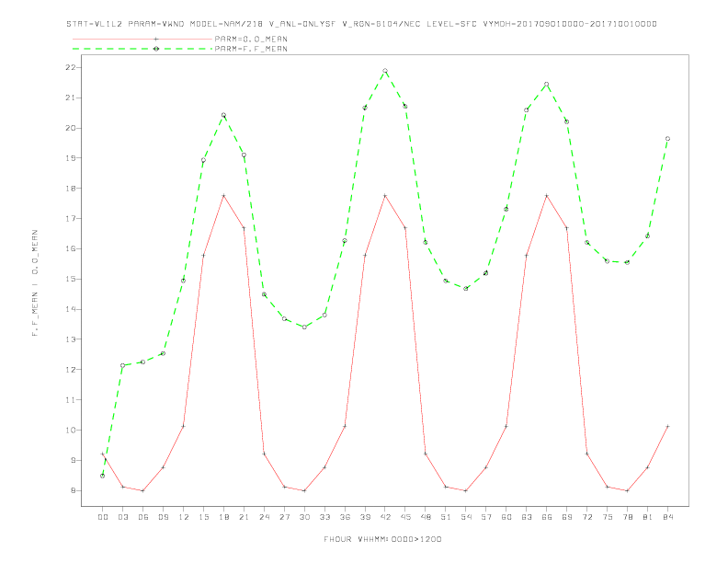The width and height of the screenshot is (728, 563).
Task: Click the horizontal axis tick label 03
Action: [x=122, y=517]
